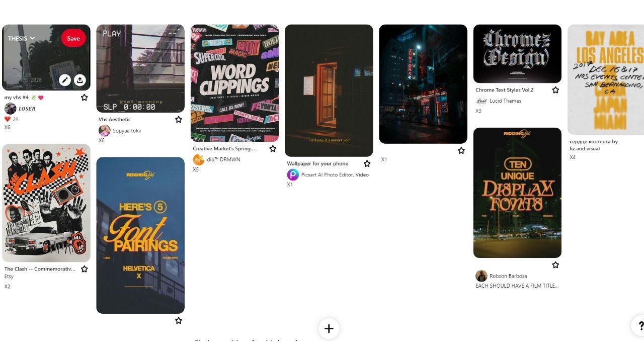Open 'Vhs Aesthetic' pin title
The width and height of the screenshot is (644, 362).
pos(115,120)
